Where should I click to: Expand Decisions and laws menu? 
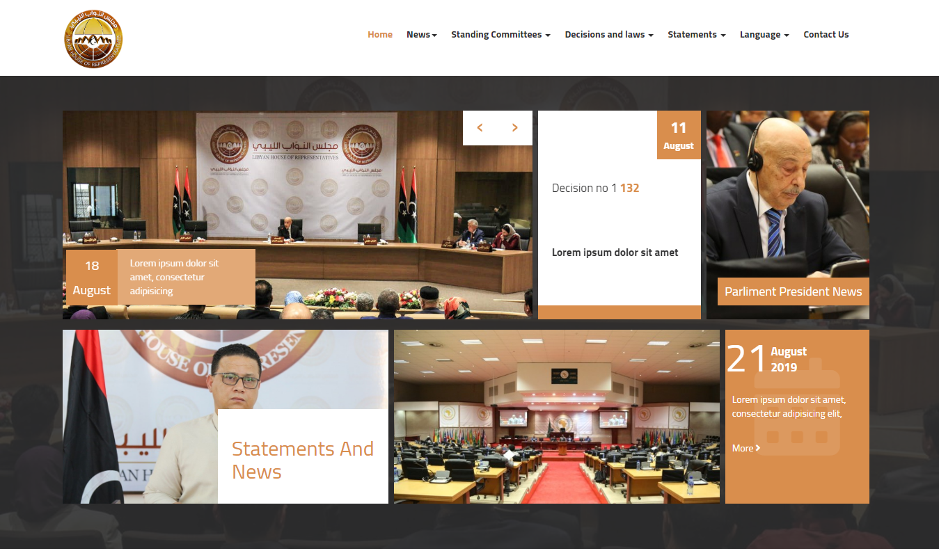click(x=608, y=35)
